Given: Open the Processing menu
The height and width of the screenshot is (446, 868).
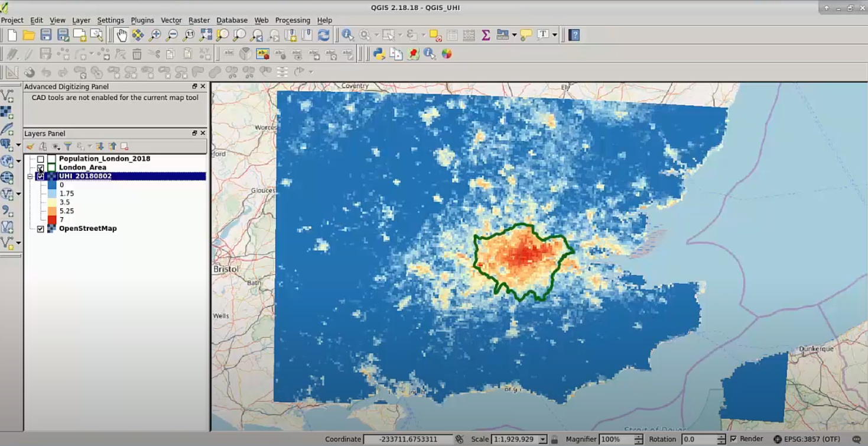Looking at the screenshot, I should pos(292,20).
